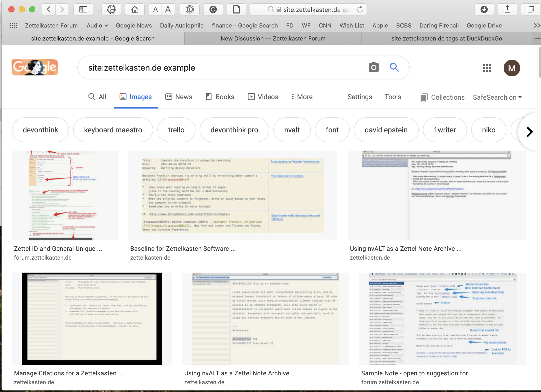Decrease text size with small A
The width and height of the screenshot is (541, 392).
155,10
